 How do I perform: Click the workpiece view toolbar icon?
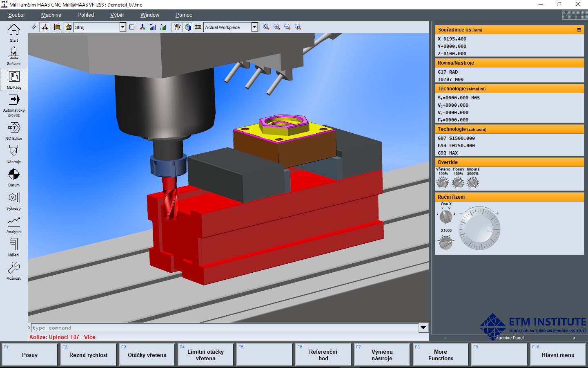[57, 27]
